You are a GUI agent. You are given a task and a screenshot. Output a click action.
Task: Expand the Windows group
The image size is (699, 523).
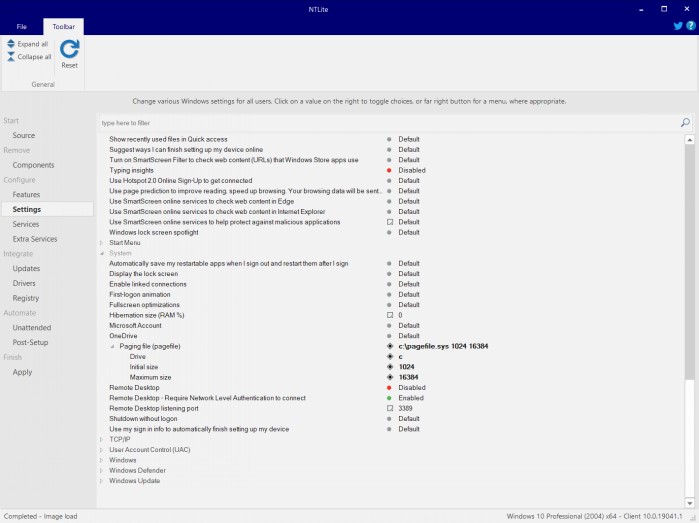tap(102, 460)
